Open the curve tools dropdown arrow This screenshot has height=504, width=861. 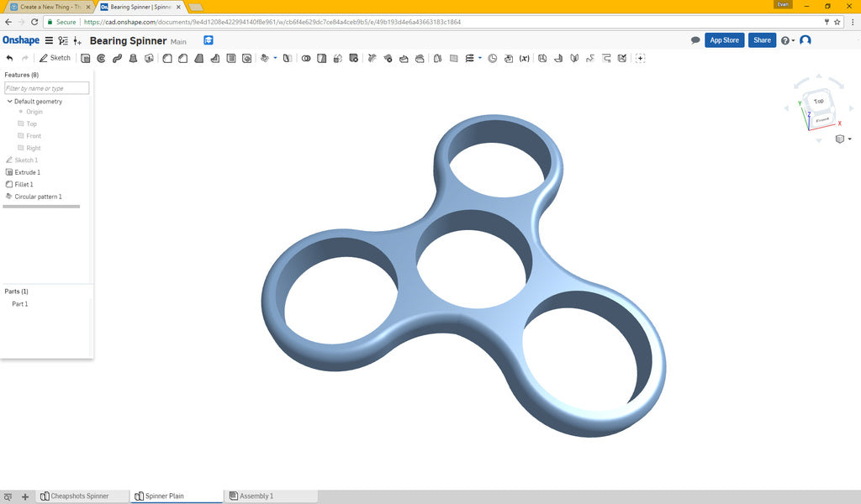point(480,58)
